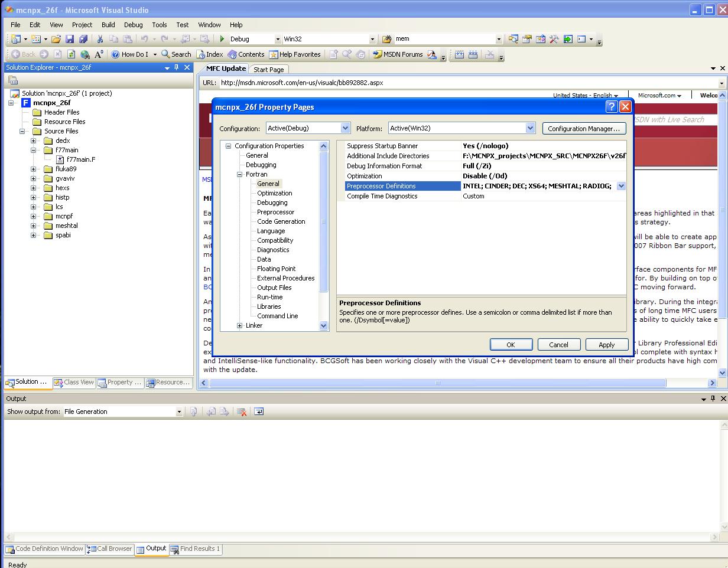728x568 pixels.
Task: Select the f77main.F file
Action: pyautogui.click(x=81, y=159)
